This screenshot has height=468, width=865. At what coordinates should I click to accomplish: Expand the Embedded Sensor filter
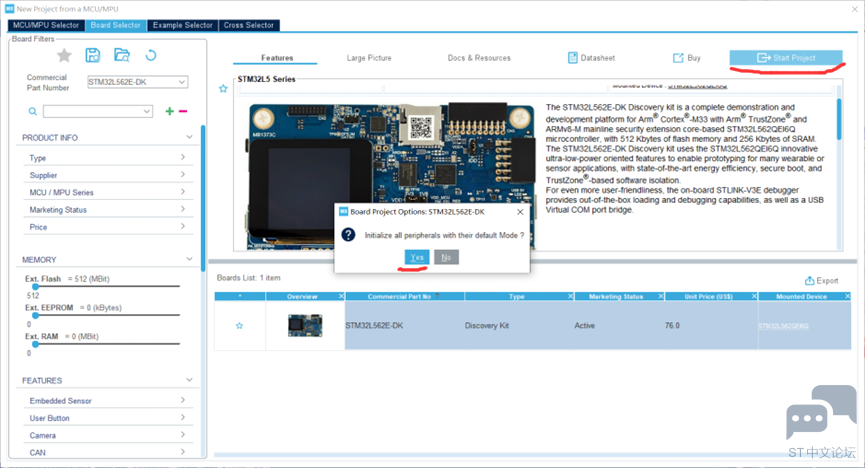(x=183, y=400)
